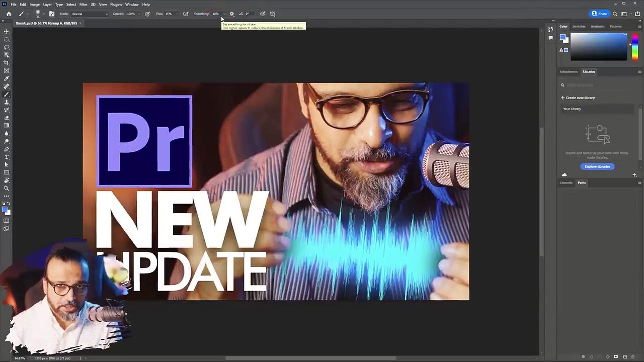Open the Comments panel icon
The width and height of the screenshot is (644, 362).
[x=550, y=38]
